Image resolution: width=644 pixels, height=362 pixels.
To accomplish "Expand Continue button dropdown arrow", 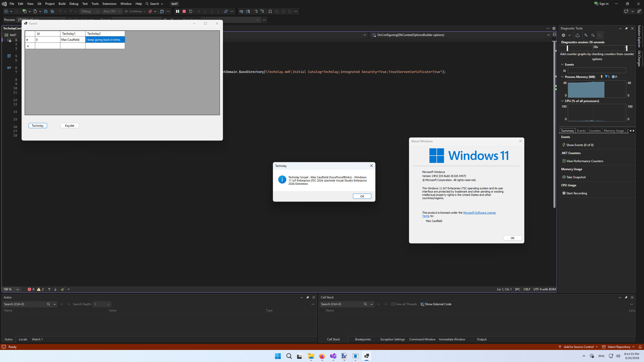I will coord(145,11).
